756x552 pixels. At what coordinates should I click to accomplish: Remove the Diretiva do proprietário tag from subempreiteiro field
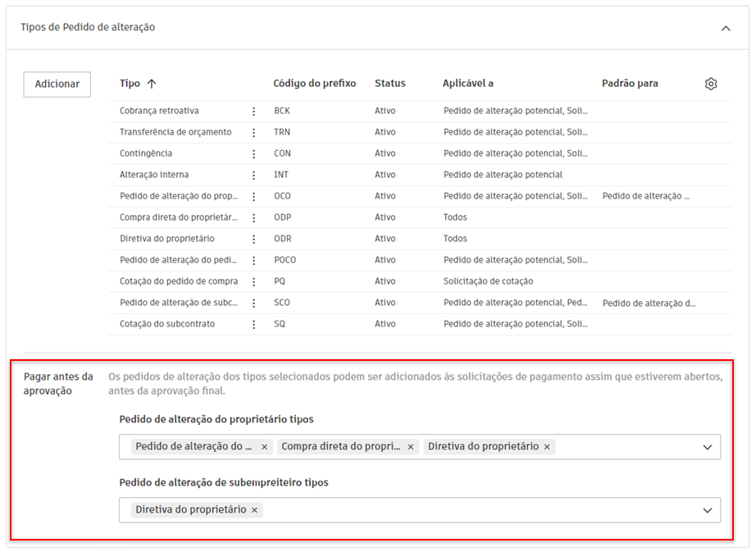254,509
